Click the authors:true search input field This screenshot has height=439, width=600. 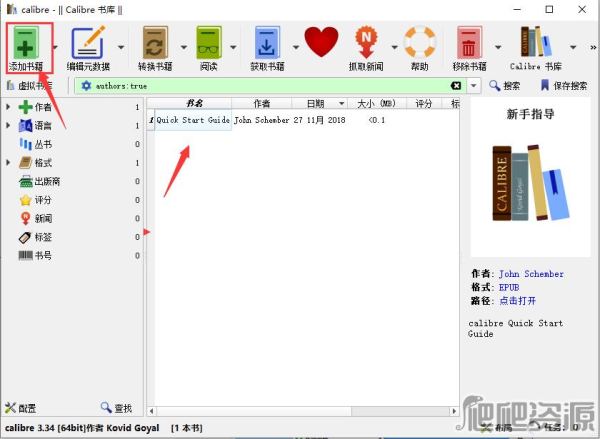[260, 86]
